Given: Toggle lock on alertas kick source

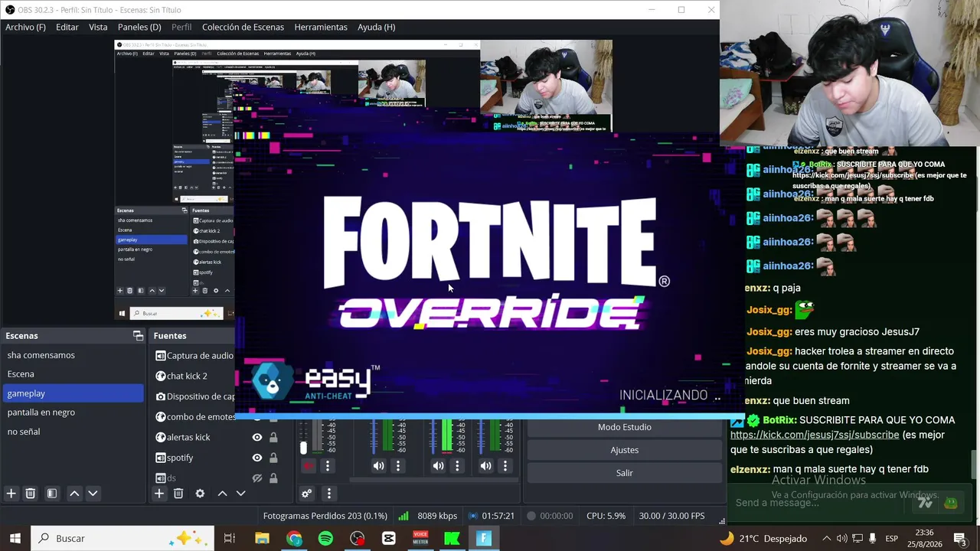Looking at the screenshot, I should click(273, 437).
